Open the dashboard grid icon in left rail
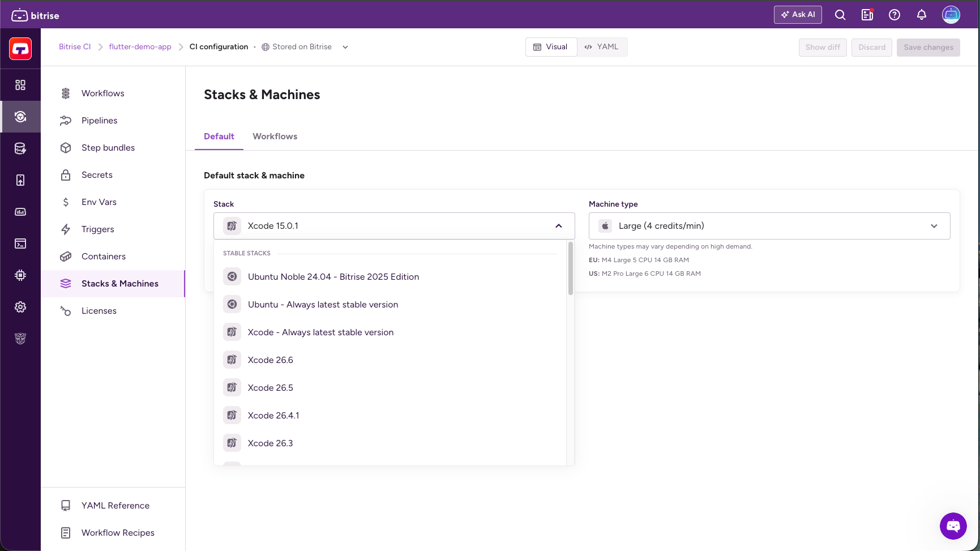The height and width of the screenshot is (551, 980). (x=20, y=85)
